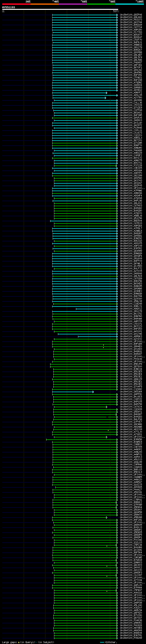Open UniRef100_Q9M6B3 entry
The width and height of the screenshot is (146, 644).
tap(131, 87)
